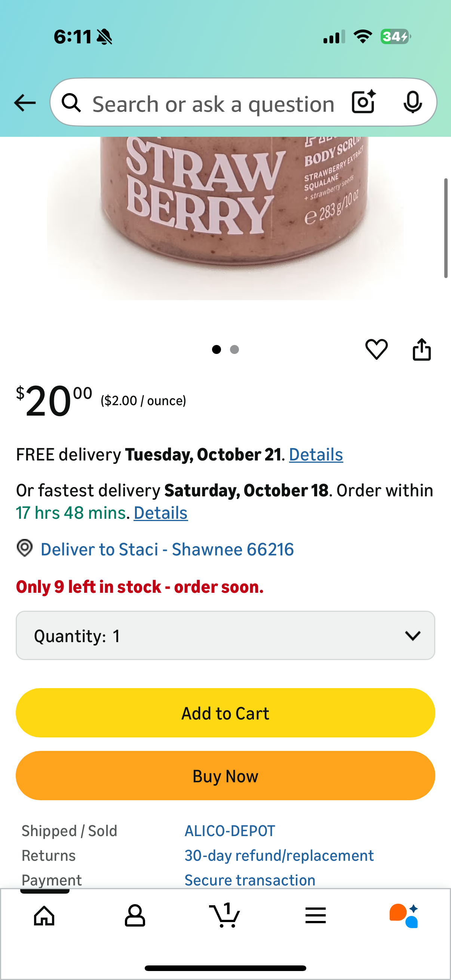Expand 30-day refund/replacement policy
Screen dimensions: 451x980
(279, 856)
